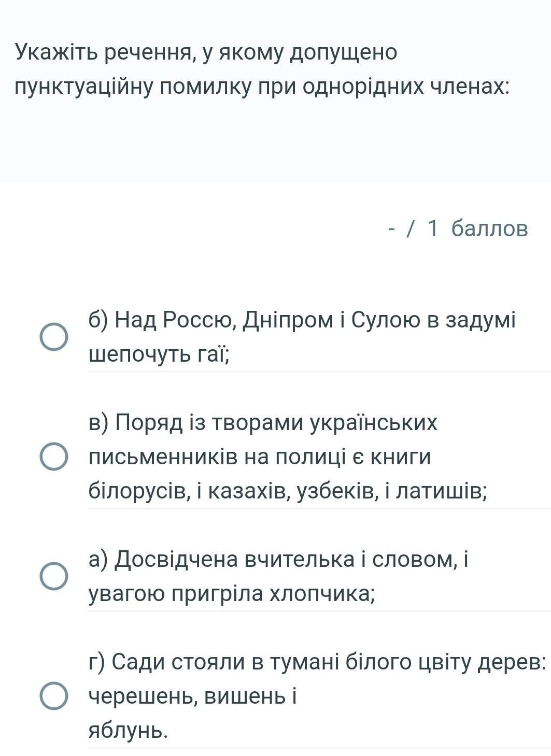This screenshot has height=756, width=551.
Task: Select radio button for option б)
Action: click(x=54, y=337)
